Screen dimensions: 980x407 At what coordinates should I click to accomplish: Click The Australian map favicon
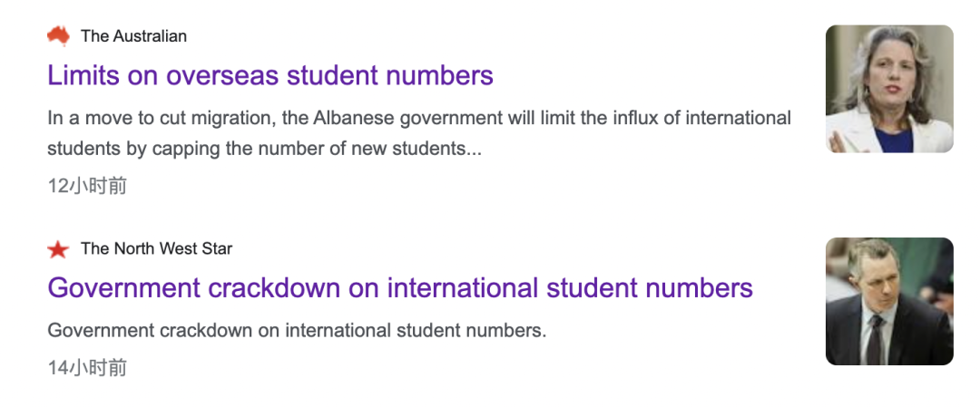point(58,36)
